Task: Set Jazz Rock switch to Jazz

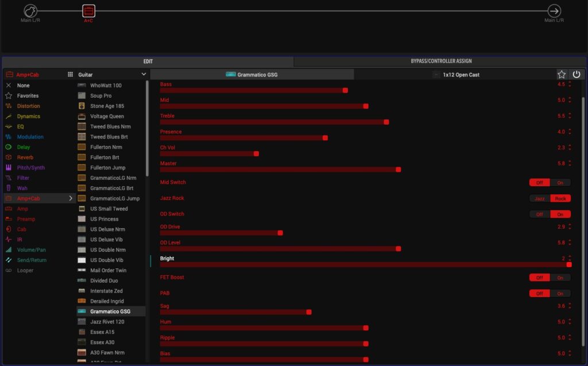Action: click(x=540, y=199)
